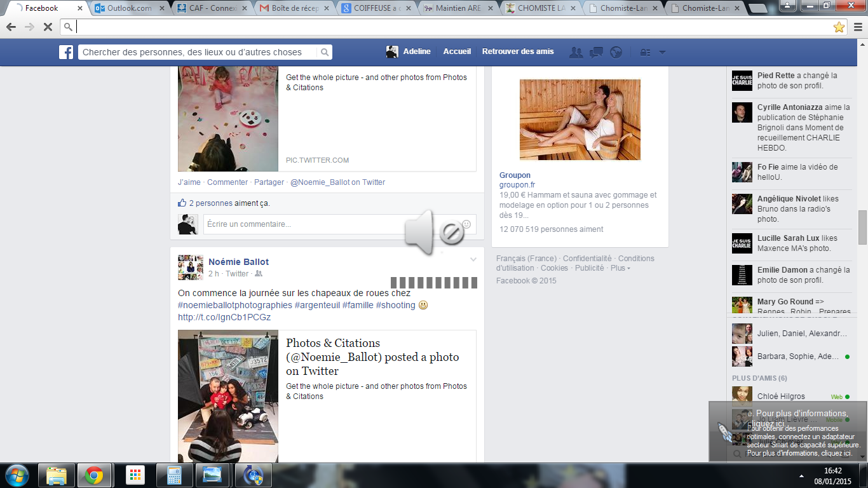
Task: Click the page vertical scrollbar thumb
Action: (862, 227)
